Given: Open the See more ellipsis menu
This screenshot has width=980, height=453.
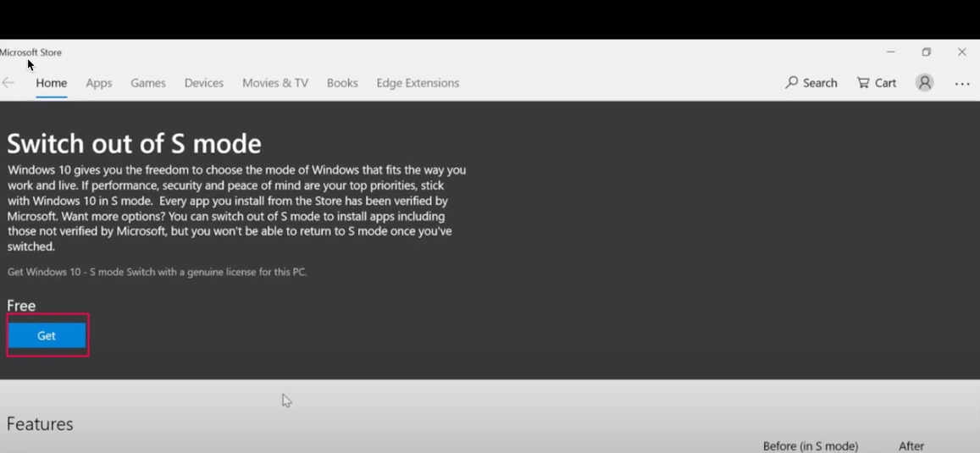Looking at the screenshot, I should 962,83.
